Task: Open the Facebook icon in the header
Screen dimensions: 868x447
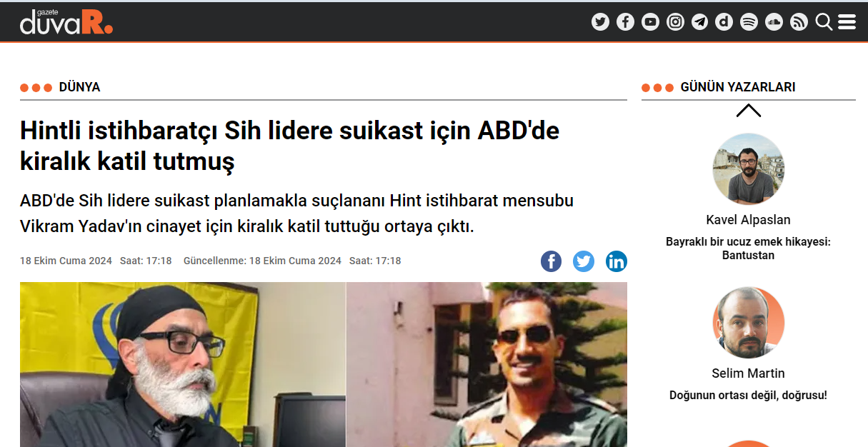Action: pyautogui.click(x=625, y=22)
